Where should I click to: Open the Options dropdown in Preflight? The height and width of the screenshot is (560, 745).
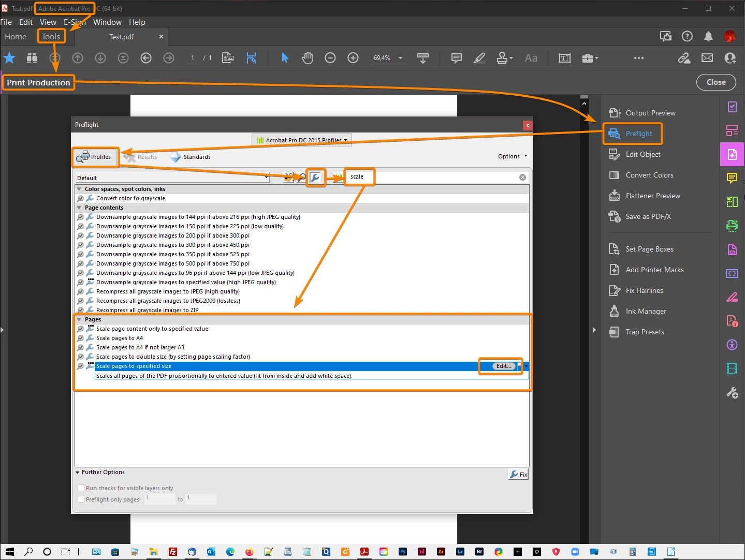tap(513, 156)
